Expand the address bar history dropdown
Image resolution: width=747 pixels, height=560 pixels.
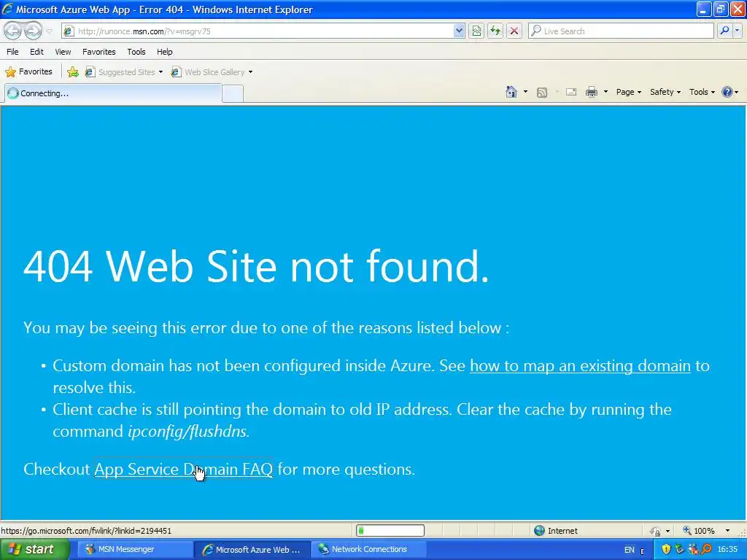coord(459,31)
